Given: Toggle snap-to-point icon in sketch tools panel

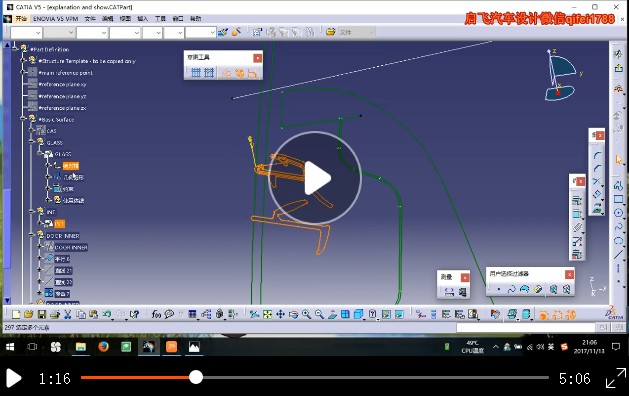Looking at the screenshot, I should pos(209,73).
